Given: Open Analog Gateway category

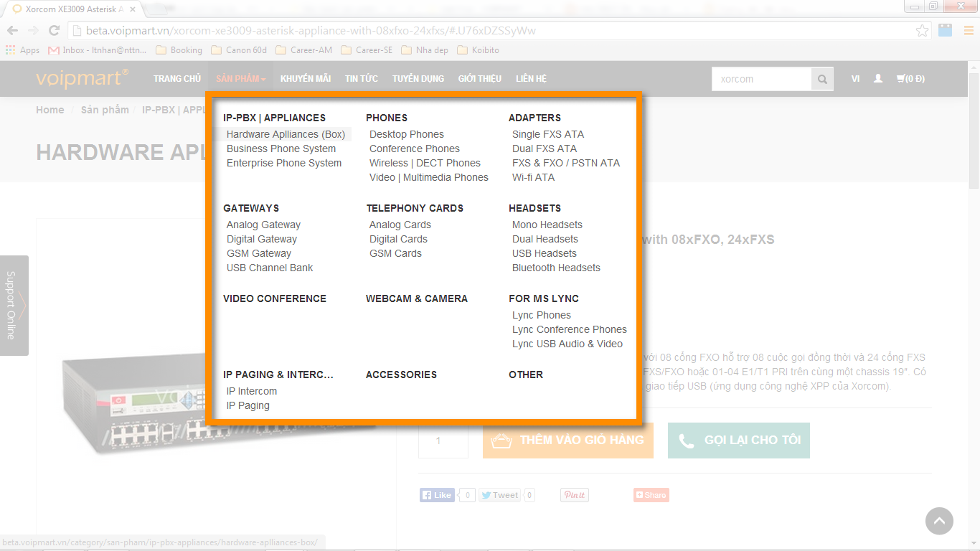Looking at the screenshot, I should 263,225.
